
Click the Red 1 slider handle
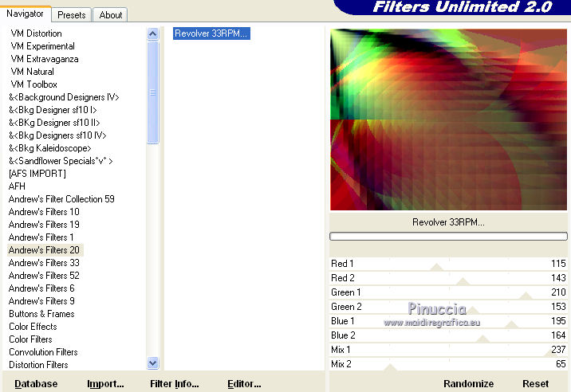click(437, 267)
